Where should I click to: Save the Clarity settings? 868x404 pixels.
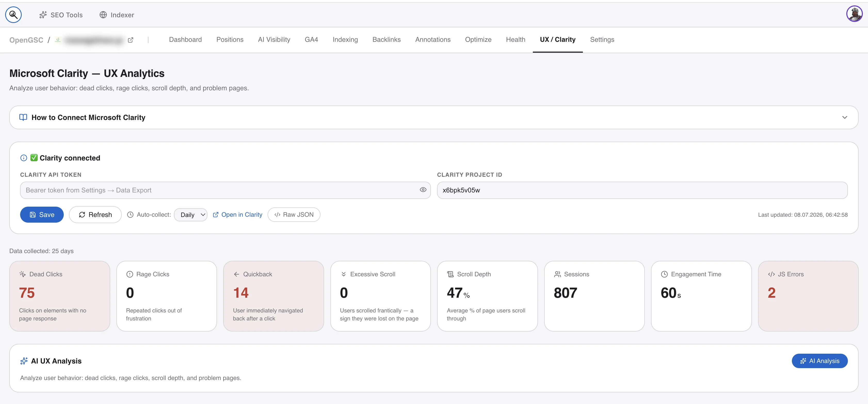click(x=42, y=215)
